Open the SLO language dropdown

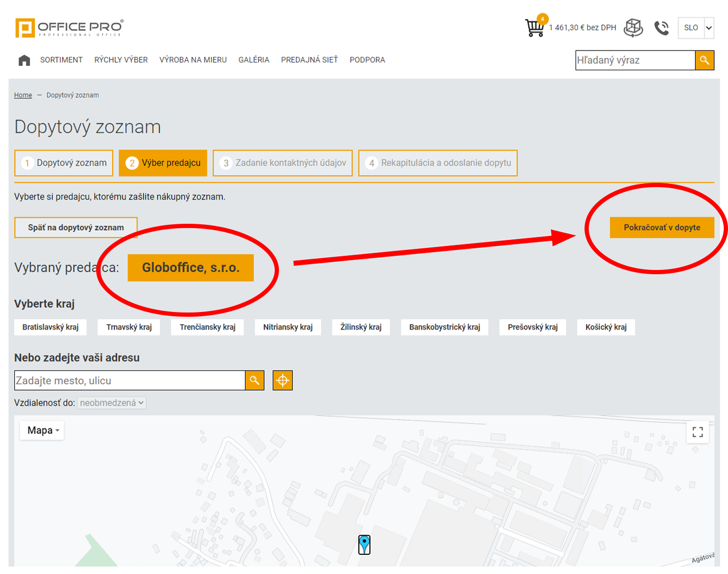pyautogui.click(x=696, y=28)
